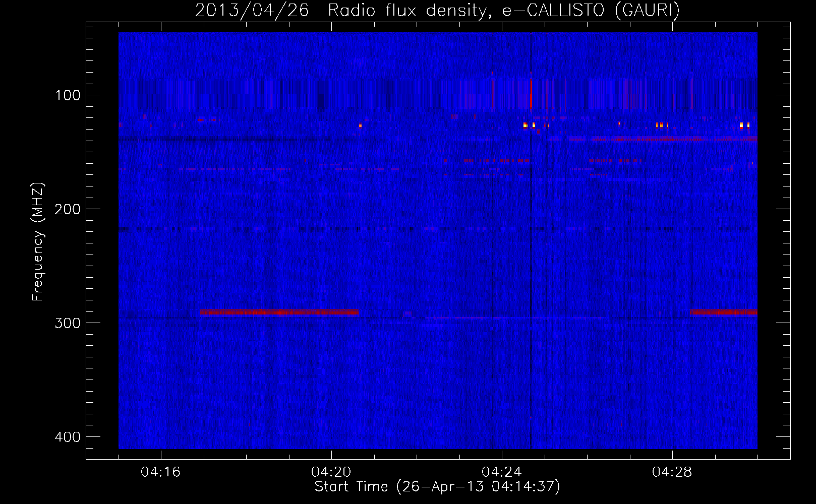Click the 400 frequency tick label

pos(68,437)
